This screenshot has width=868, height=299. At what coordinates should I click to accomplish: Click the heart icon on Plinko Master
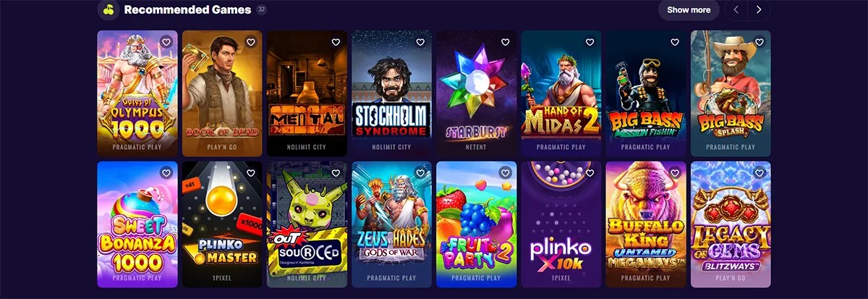[251, 173]
